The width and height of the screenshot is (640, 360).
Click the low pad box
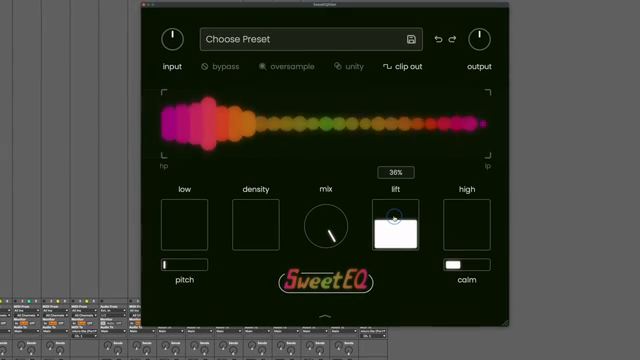(184, 225)
